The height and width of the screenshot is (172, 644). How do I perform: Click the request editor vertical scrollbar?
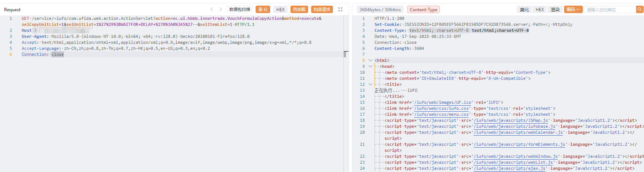click(345, 54)
